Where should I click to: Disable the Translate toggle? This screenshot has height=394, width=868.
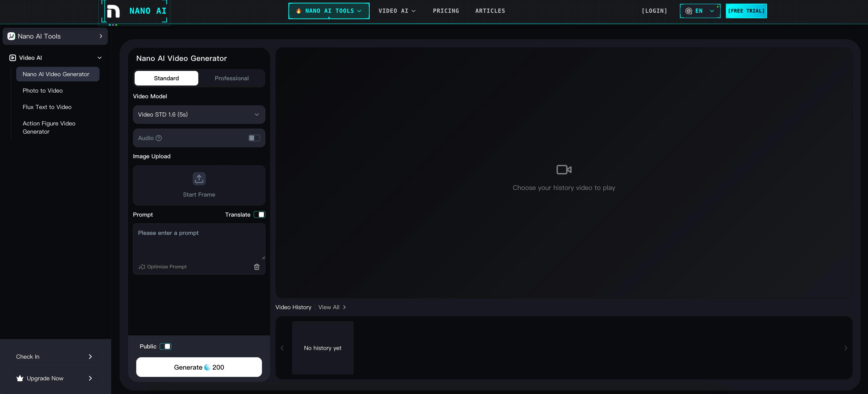(259, 214)
